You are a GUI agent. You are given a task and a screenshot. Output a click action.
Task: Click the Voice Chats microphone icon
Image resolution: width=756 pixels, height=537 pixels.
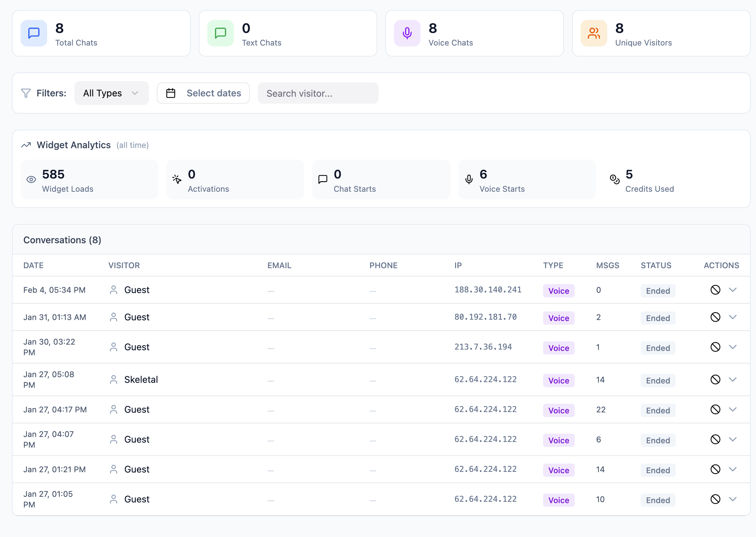pos(407,33)
